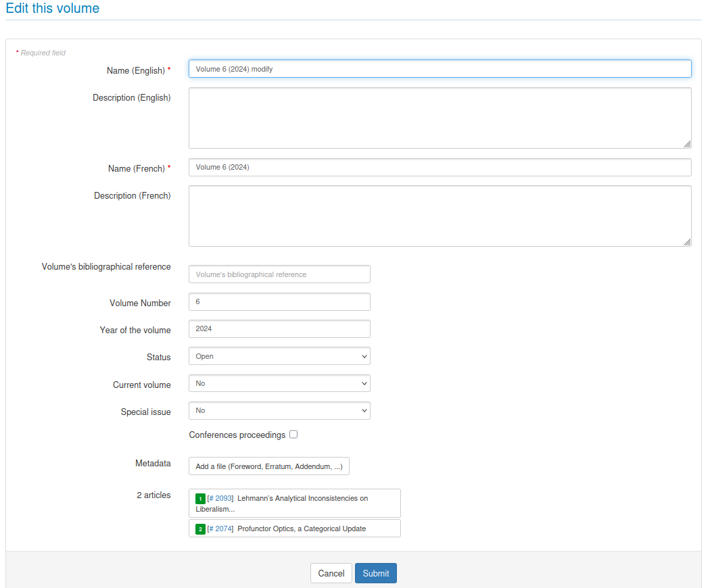Click into Description (English) text area

pos(440,118)
